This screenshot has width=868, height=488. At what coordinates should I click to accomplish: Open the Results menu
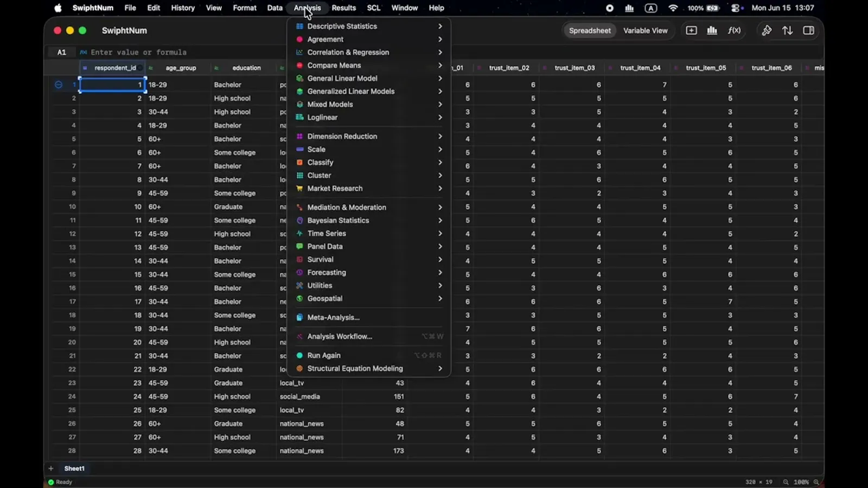[x=344, y=8]
